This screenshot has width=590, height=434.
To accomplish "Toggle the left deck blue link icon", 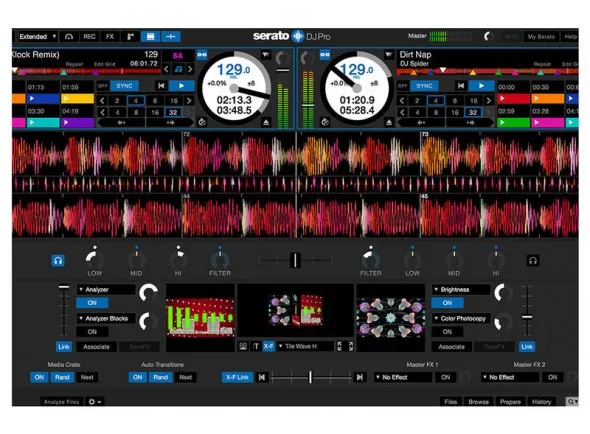I will tap(202, 55).
